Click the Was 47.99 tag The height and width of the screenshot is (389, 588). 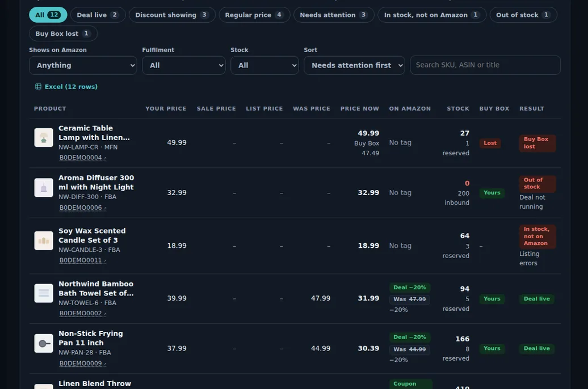click(410, 299)
